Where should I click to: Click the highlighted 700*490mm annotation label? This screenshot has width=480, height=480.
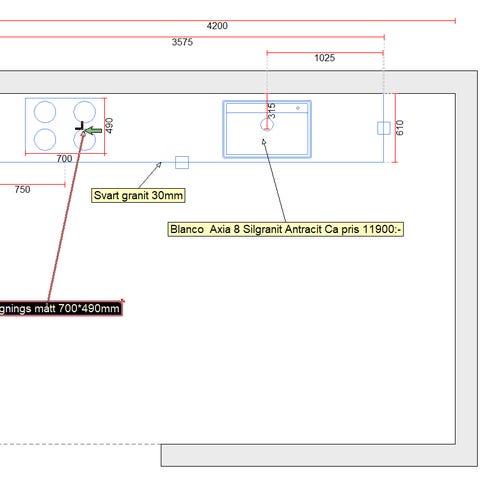(61, 308)
